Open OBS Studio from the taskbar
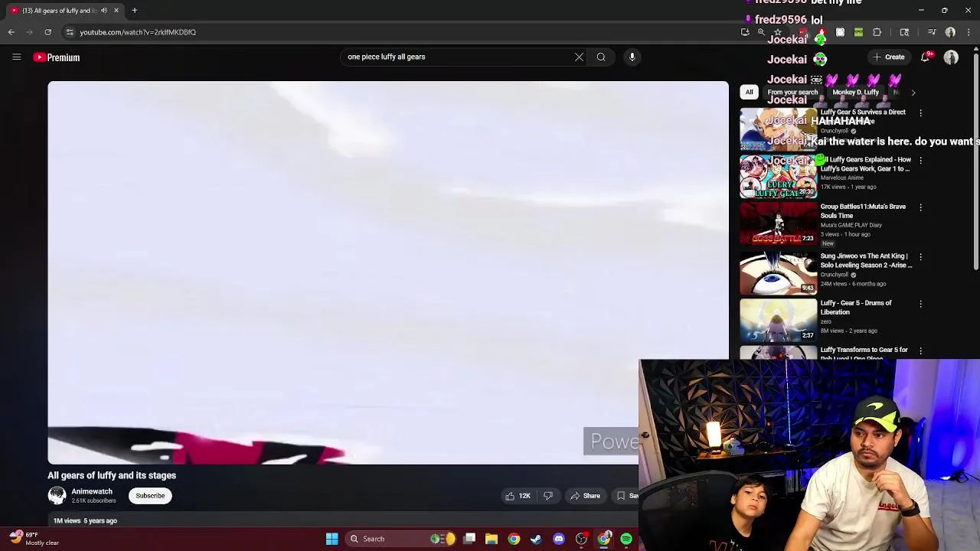 pos(581,539)
